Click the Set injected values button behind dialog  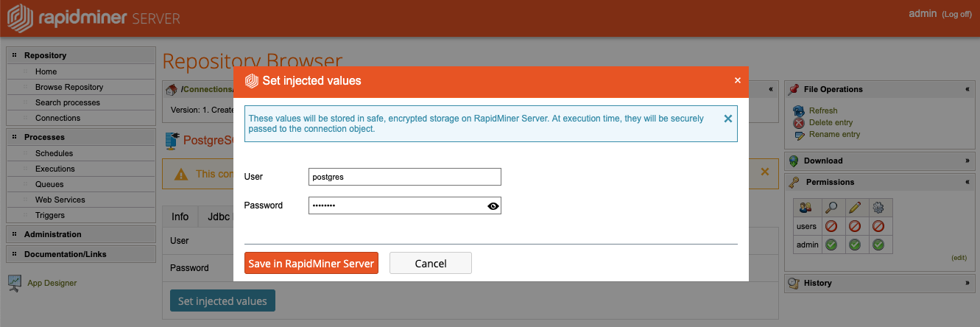222,301
